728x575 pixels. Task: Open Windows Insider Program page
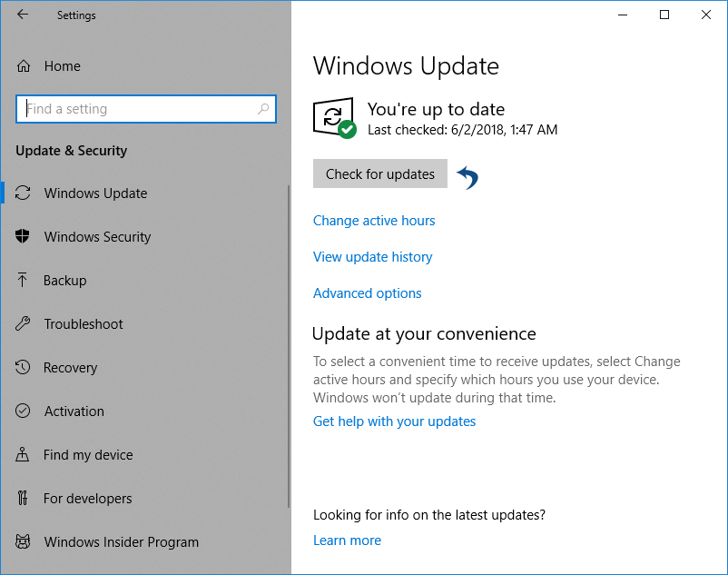coord(121,542)
